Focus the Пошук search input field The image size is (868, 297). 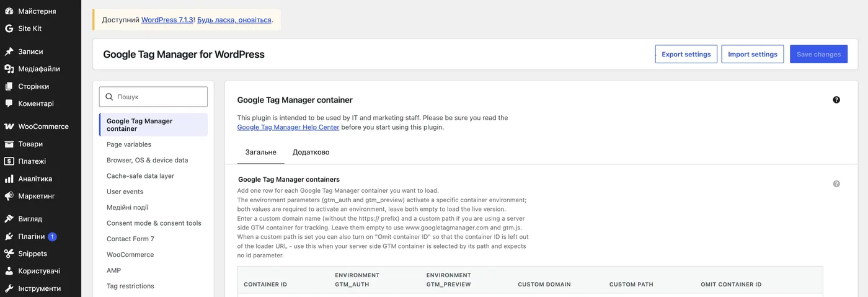click(153, 97)
